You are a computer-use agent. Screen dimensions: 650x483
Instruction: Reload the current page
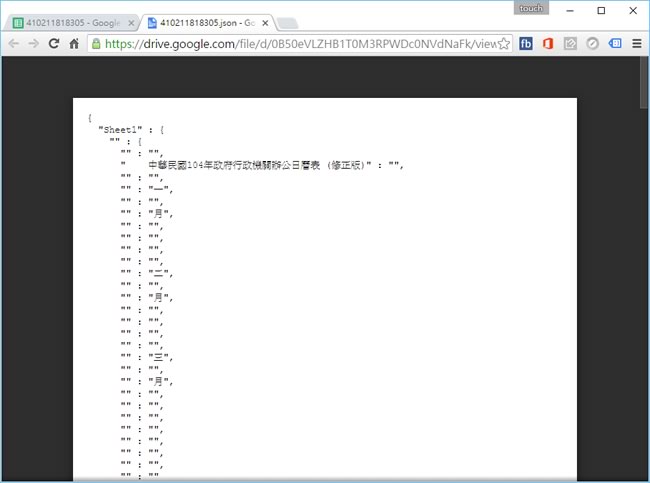[x=53, y=43]
